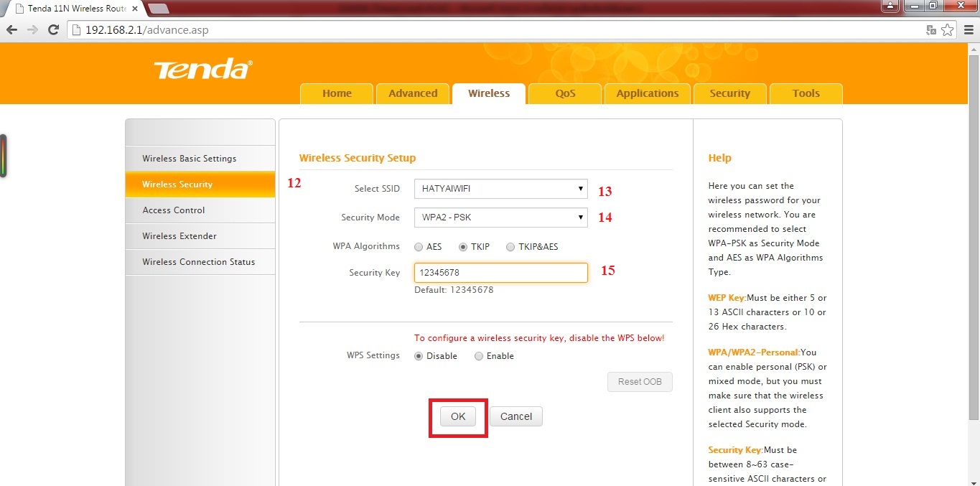The width and height of the screenshot is (980, 486).
Task: Go to the QoS tab
Action: pyautogui.click(x=565, y=93)
